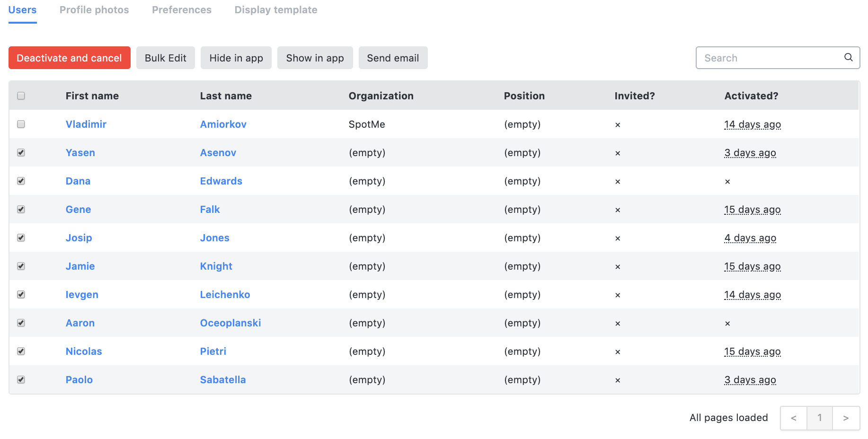Select page 1 in pagination
868x439 pixels.
(x=820, y=418)
